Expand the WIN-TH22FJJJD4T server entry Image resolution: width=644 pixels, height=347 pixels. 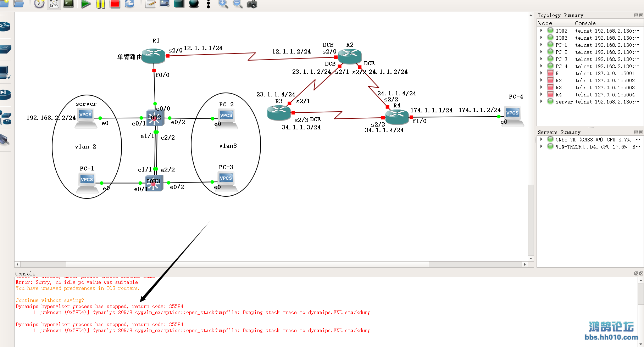541,146
